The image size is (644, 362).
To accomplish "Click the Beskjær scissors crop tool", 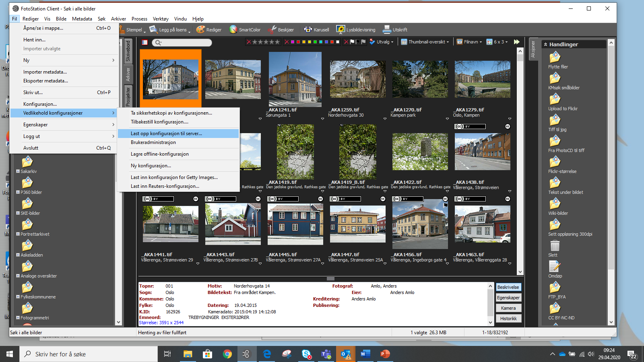I will (281, 30).
